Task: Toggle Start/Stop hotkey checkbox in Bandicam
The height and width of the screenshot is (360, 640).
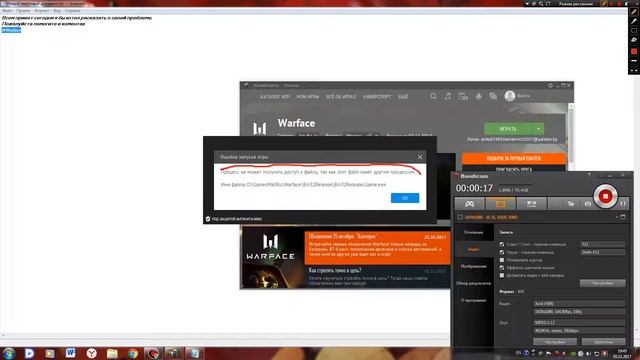Action: [x=502, y=244]
